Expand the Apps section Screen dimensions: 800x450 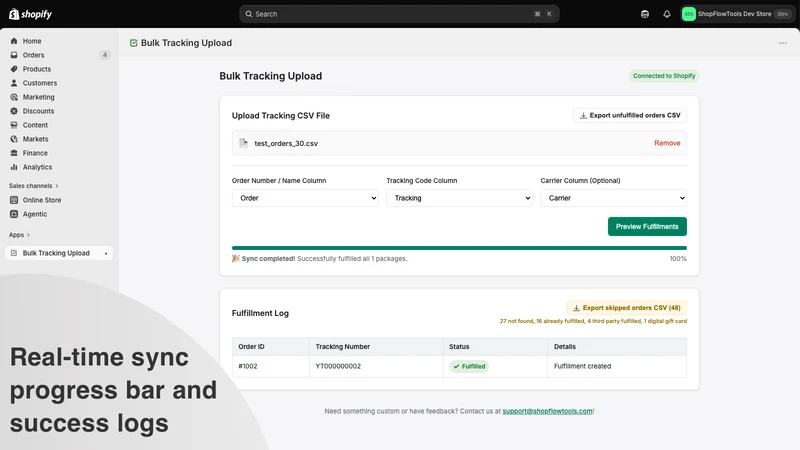click(x=19, y=235)
